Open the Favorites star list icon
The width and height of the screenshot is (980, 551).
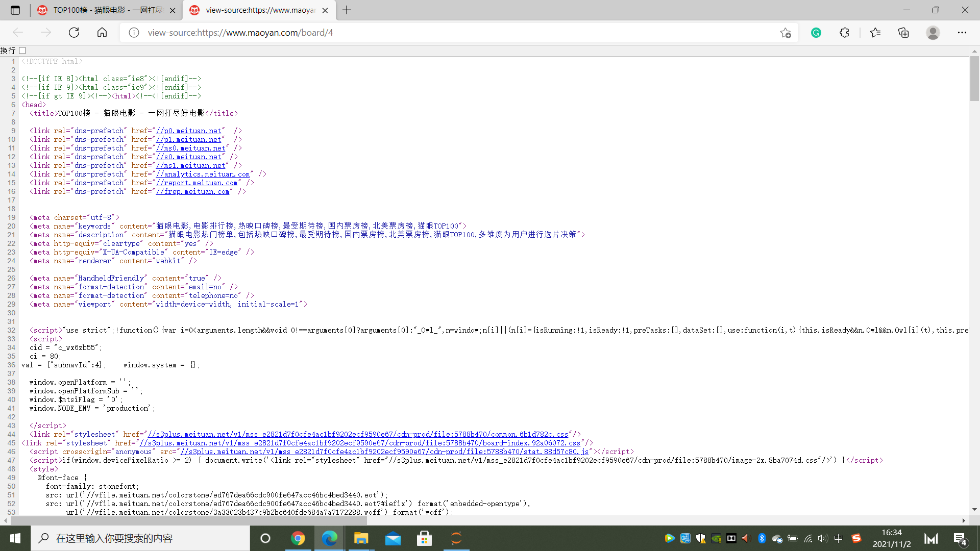tap(875, 33)
